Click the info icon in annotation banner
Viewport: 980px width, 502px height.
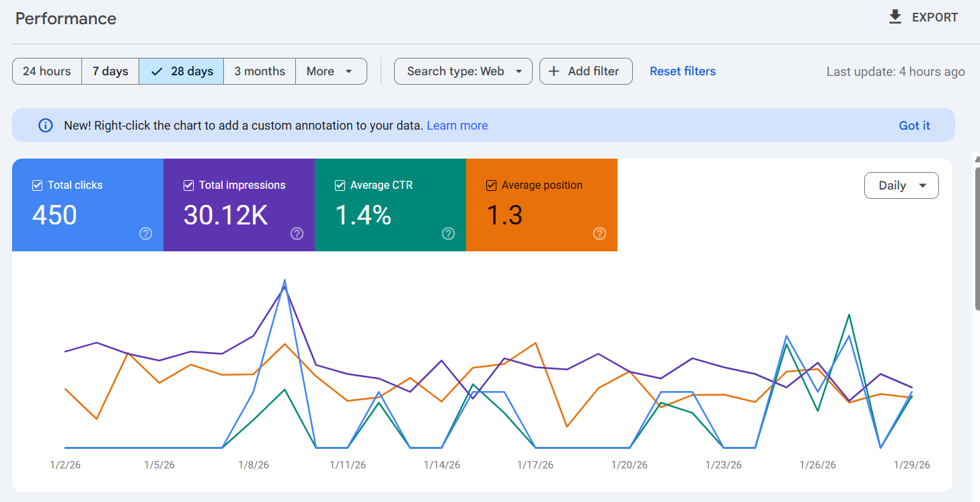coord(46,126)
